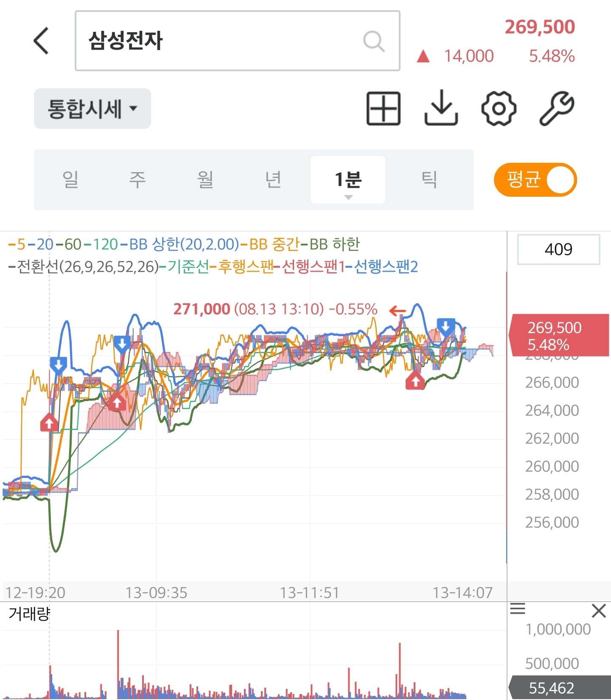
Task: Select the 일 daily chart tab
Action: [x=70, y=180]
